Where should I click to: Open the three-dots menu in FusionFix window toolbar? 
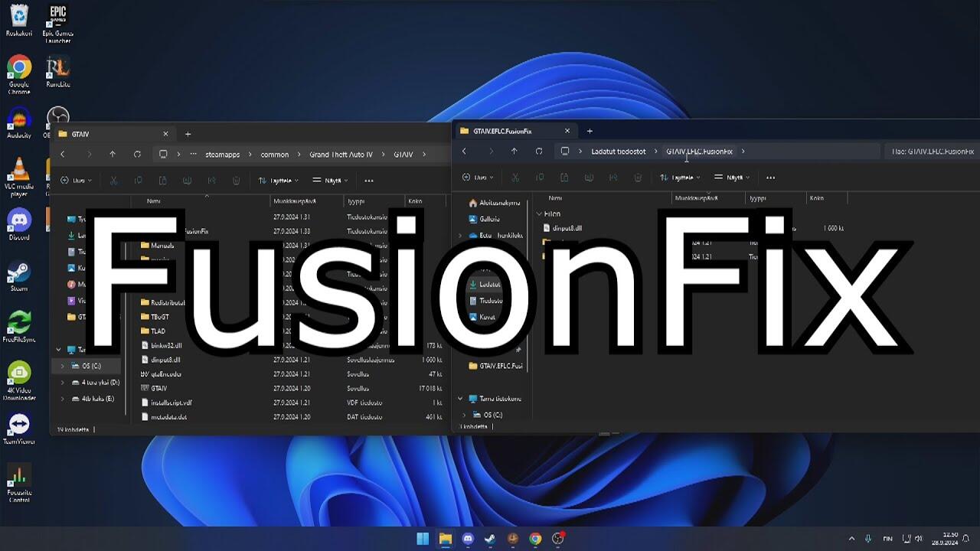click(770, 178)
